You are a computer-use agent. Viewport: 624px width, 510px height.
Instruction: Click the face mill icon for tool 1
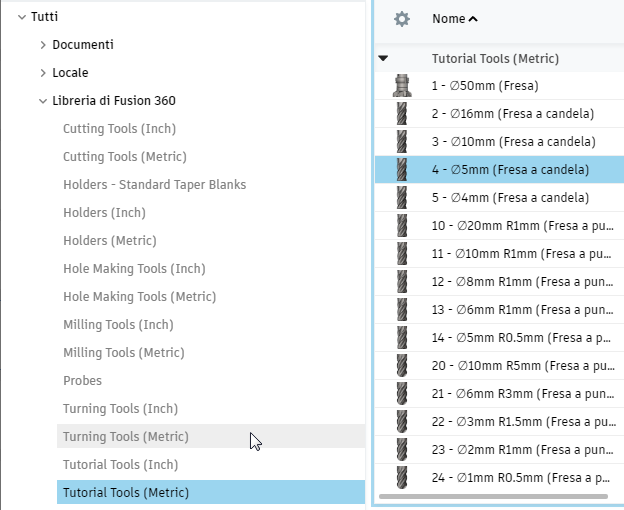(x=402, y=86)
